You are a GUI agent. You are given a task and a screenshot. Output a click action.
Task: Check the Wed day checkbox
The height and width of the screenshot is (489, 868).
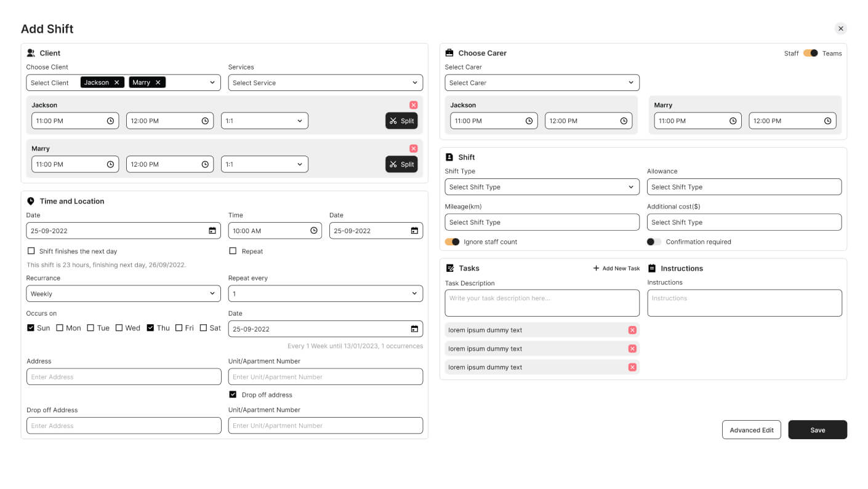[x=119, y=328]
